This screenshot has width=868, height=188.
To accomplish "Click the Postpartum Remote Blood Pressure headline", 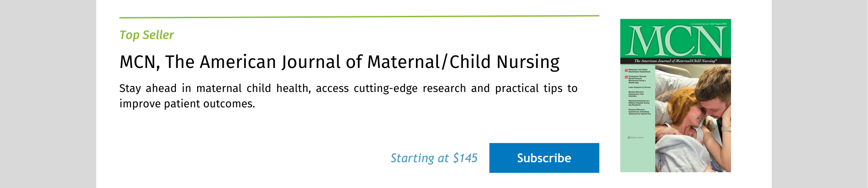I will (638, 79).
